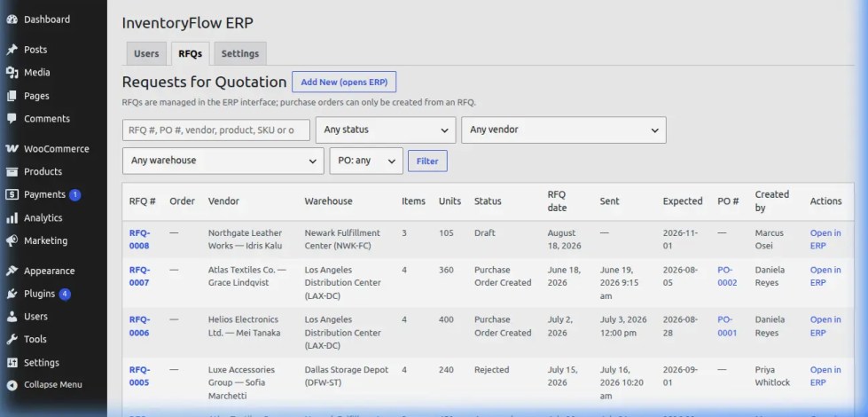Click the Appearance paintbrush icon
868x417 pixels.
[x=12, y=271]
